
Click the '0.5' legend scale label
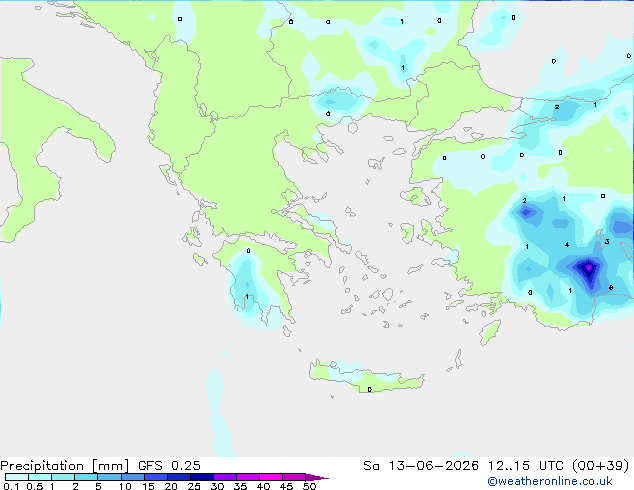tap(35, 486)
